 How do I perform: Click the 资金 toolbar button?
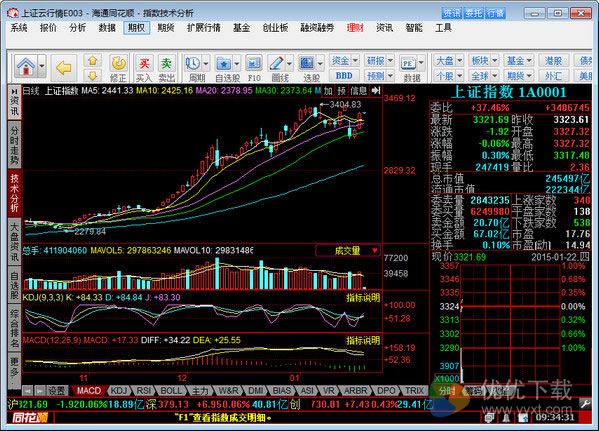(340, 61)
